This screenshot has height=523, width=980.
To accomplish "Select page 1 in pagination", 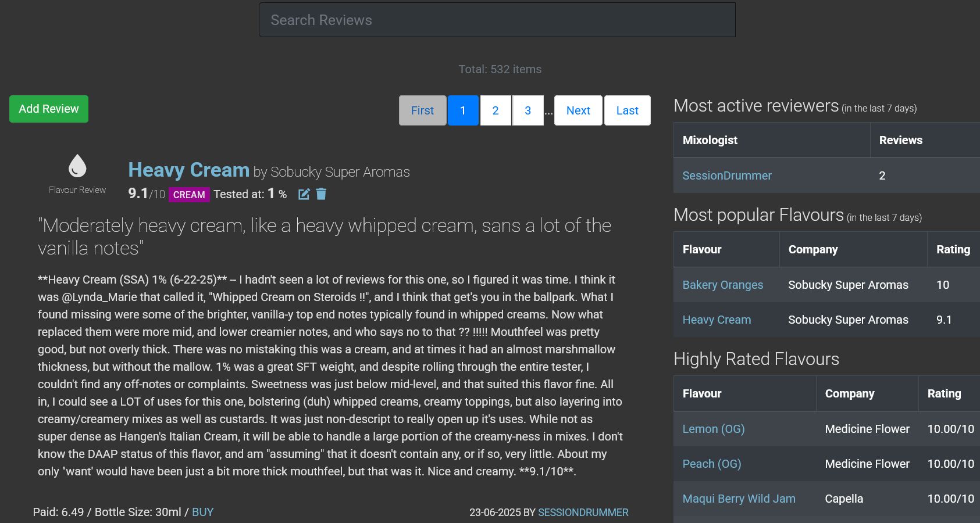I will coord(463,110).
